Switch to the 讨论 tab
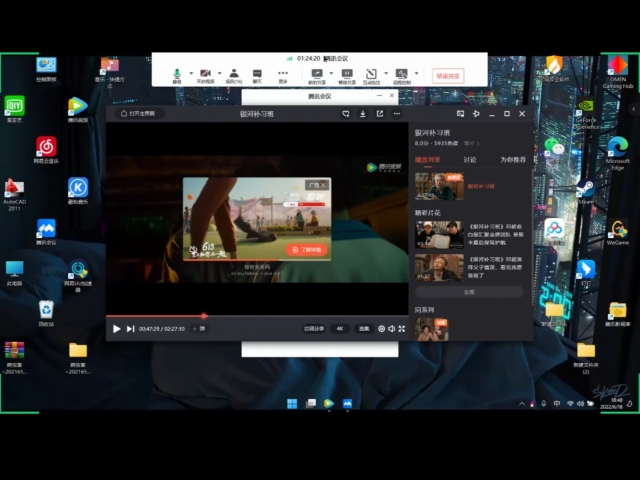 coord(470,159)
